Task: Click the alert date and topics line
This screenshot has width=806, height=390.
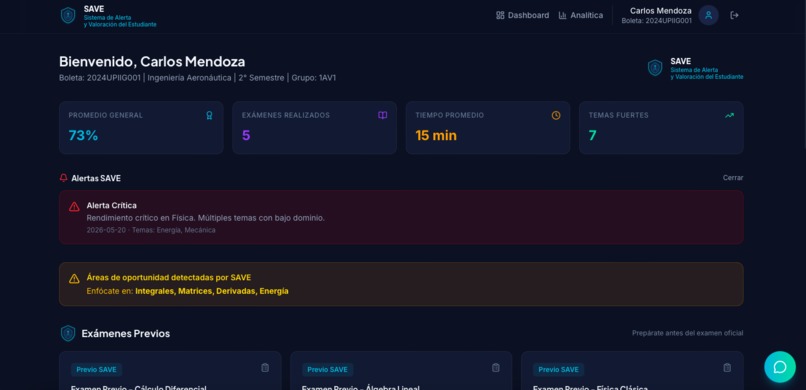Action: coord(151,230)
